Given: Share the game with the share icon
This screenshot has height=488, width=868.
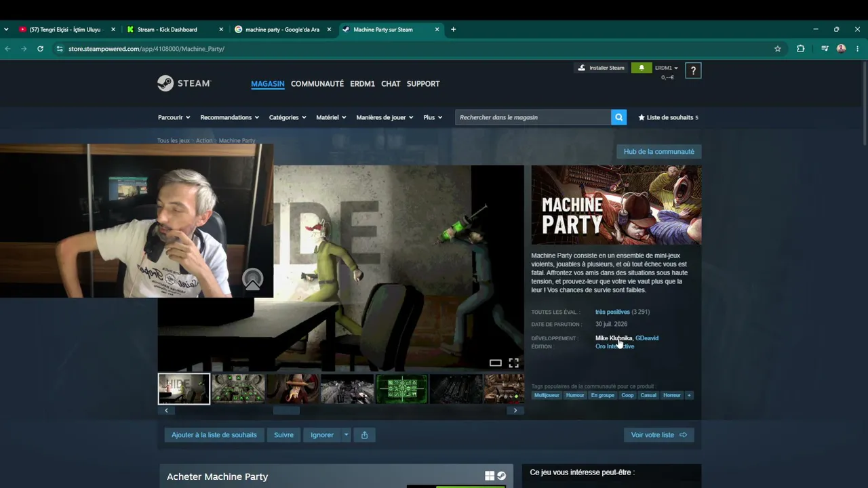Looking at the screenshot, I should pyautogui.click(x=364, y=435).
